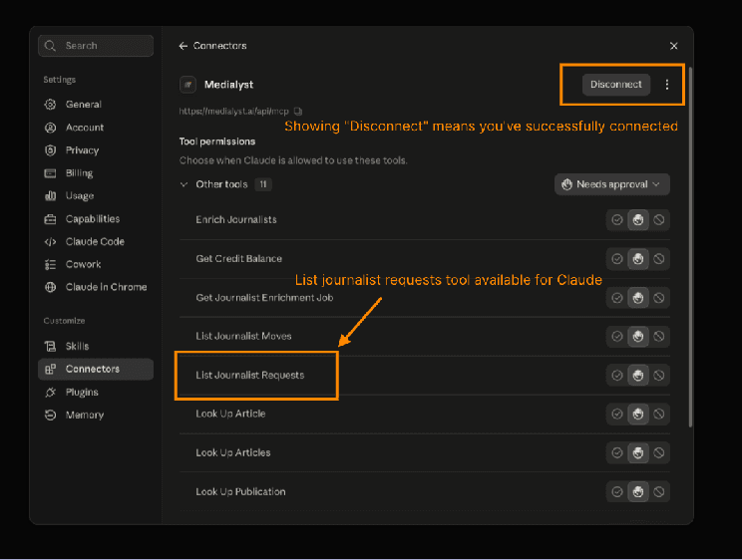This screenshot has height=560, width=742.
Task: Click the Medialyst connector logo icon
Action: click(187, 85)
